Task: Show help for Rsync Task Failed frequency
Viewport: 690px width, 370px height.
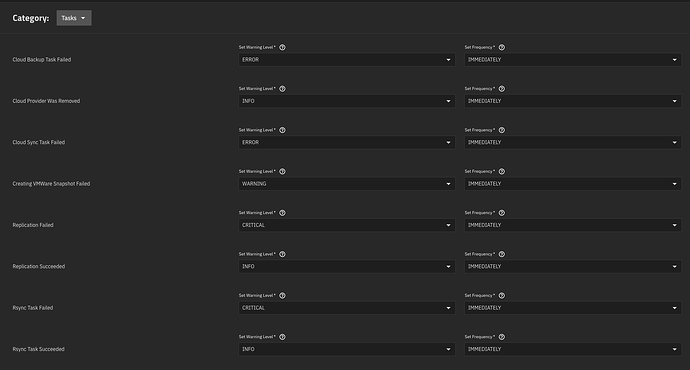Action: point(502,296)
